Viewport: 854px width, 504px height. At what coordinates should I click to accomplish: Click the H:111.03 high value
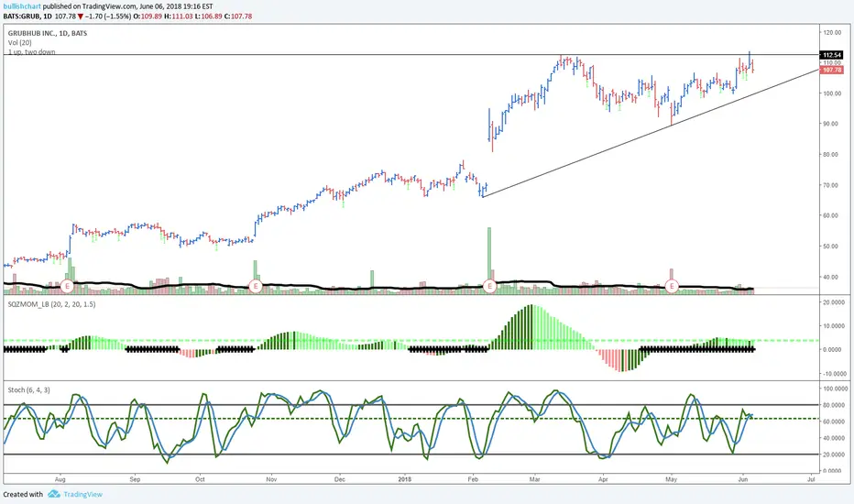178,16
